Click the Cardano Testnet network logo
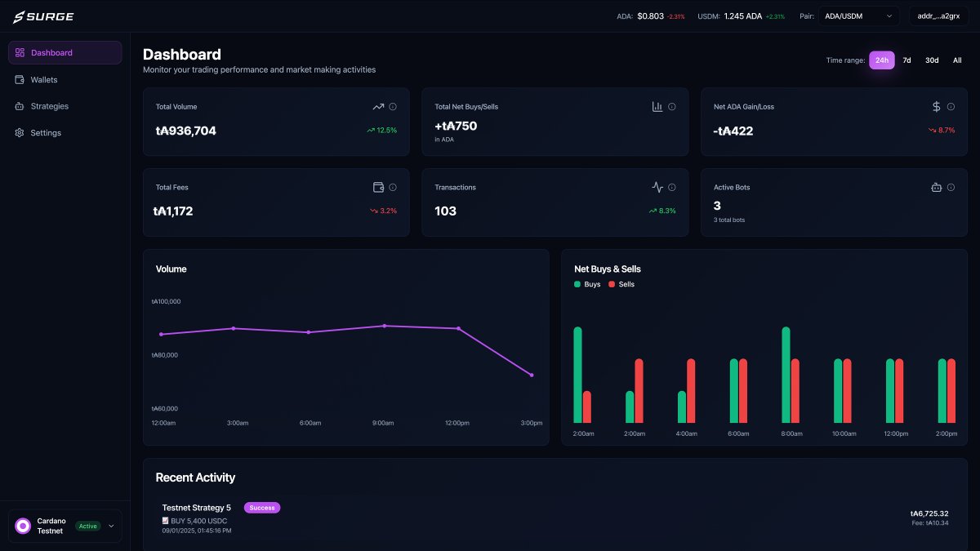Viewport: 980px width, 551px height. tap(23, 526)
